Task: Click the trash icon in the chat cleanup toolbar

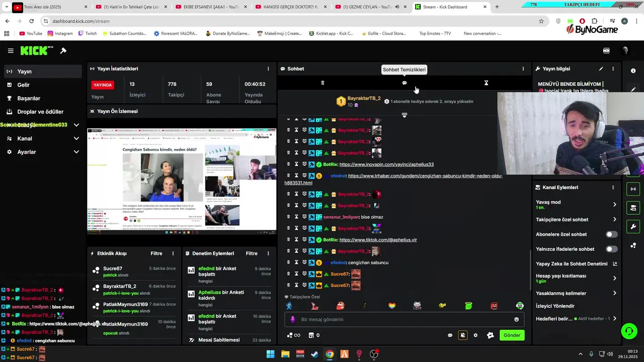Action: click(323, 83)
